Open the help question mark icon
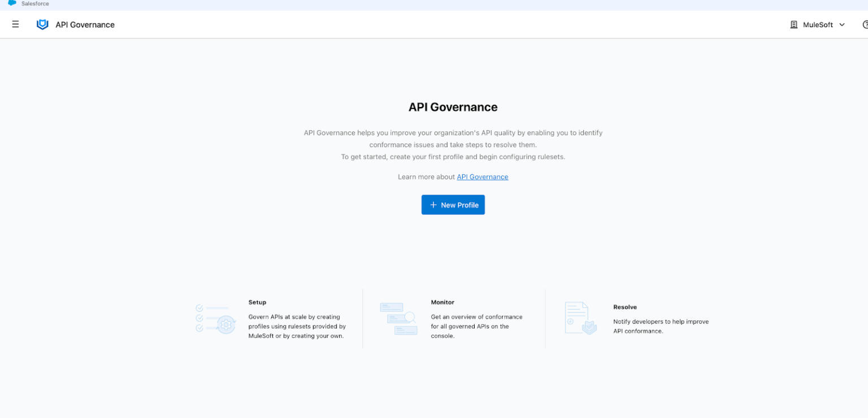 tap(865, 24)
